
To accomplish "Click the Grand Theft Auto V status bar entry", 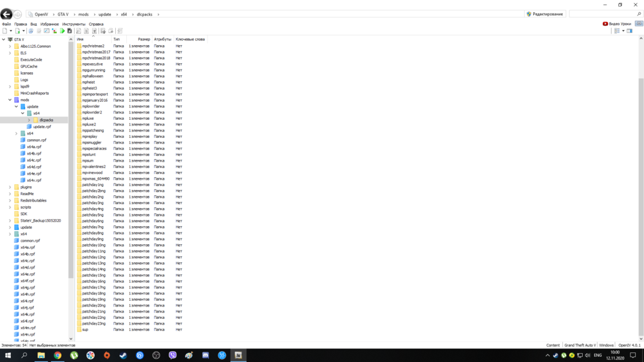I will tap(580, 345).
